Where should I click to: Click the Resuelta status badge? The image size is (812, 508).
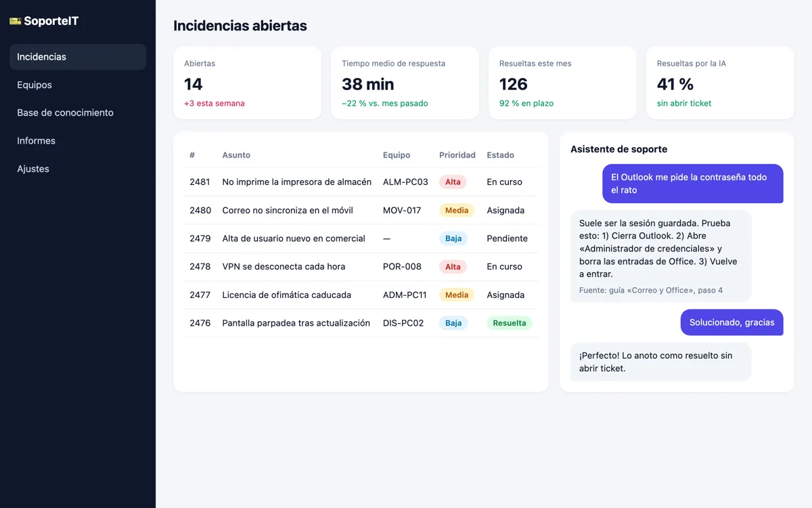tap(510, 323)
